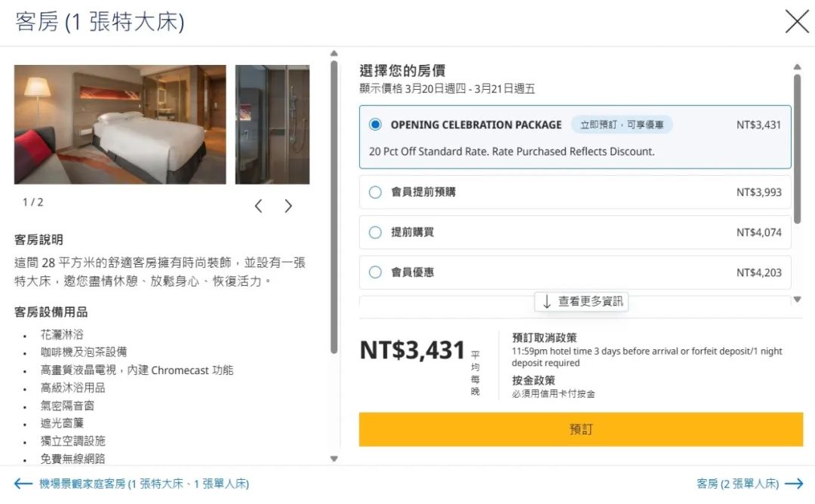The image size is (815, 504).
Task: Click the bathroom shower photo thumbnail
Action: click(x=272, y=124)
